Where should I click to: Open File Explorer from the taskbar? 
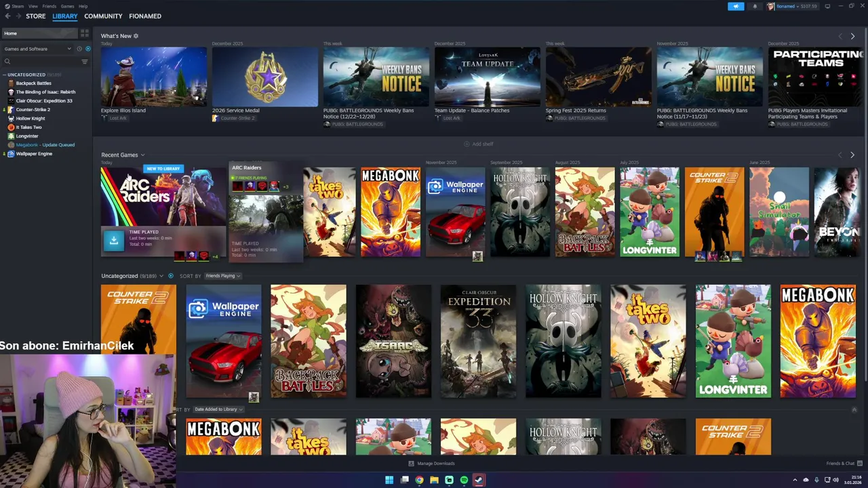coord(434,480)
